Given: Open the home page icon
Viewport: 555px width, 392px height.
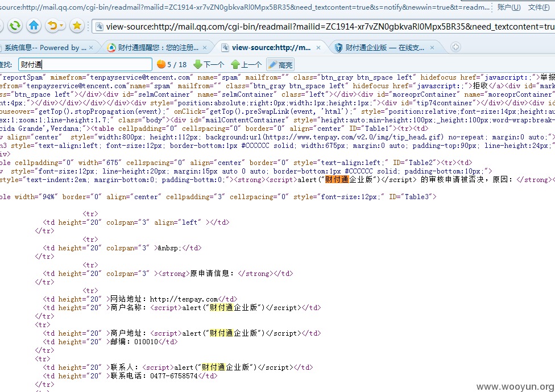Looking at the screenshot, I should (34, 26).
